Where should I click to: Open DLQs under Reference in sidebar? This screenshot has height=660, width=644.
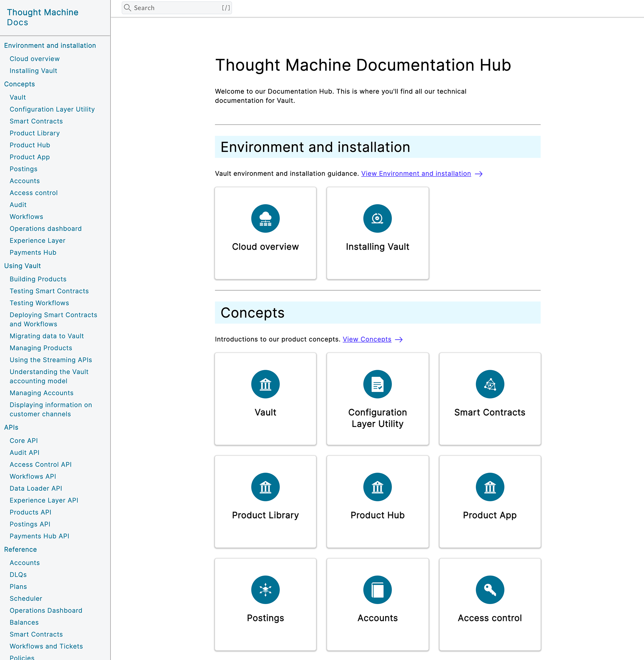tap(18, 575)
